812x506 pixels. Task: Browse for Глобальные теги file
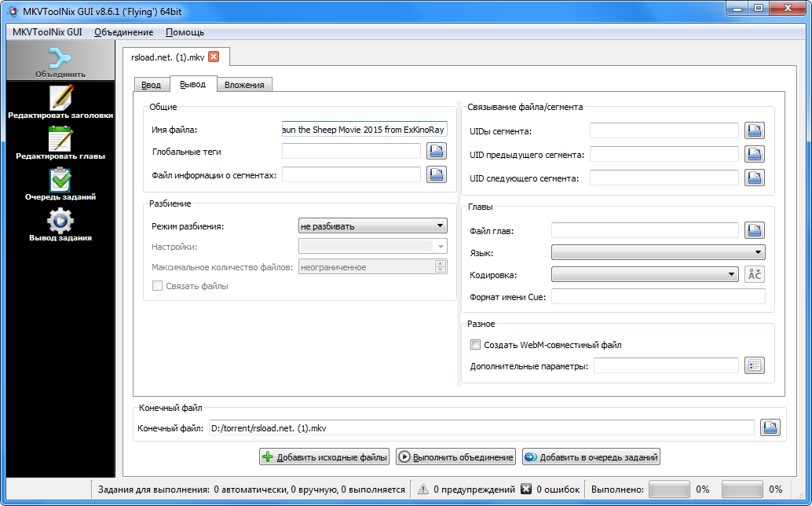[437, 151]
